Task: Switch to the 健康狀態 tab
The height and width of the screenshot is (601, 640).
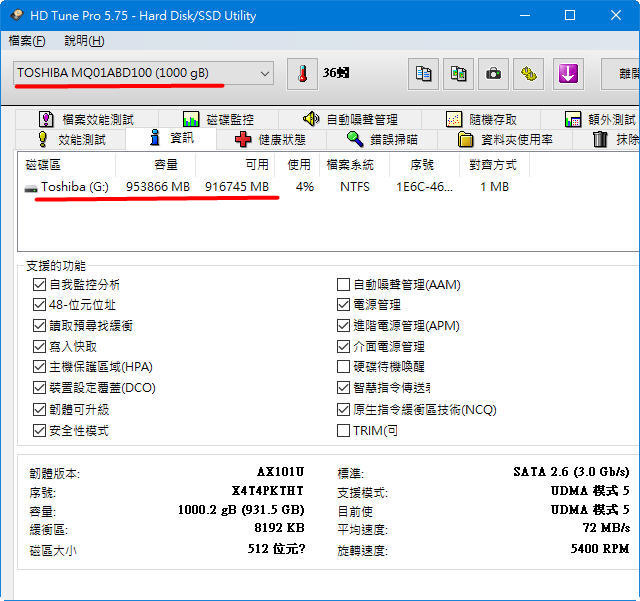Action: coord(271,140)
